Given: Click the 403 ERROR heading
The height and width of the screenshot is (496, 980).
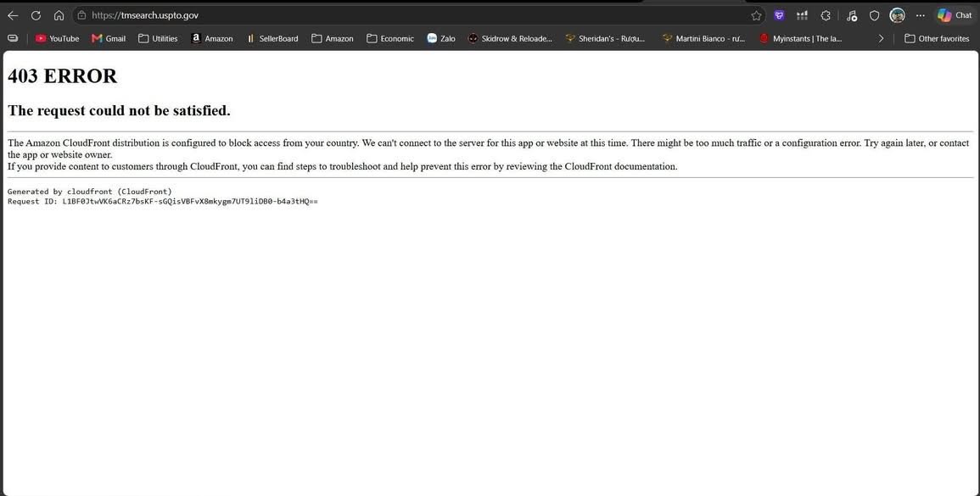Looking at the screenshot, I should pos(62,76).
